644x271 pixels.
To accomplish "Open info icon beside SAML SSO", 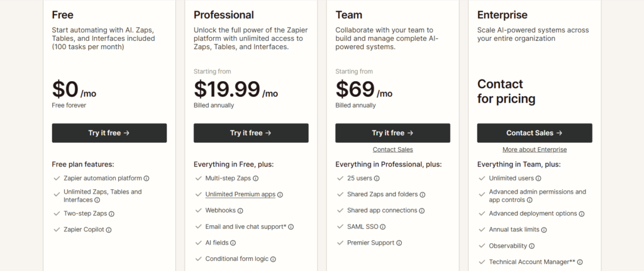I will [x=382, y=226].
